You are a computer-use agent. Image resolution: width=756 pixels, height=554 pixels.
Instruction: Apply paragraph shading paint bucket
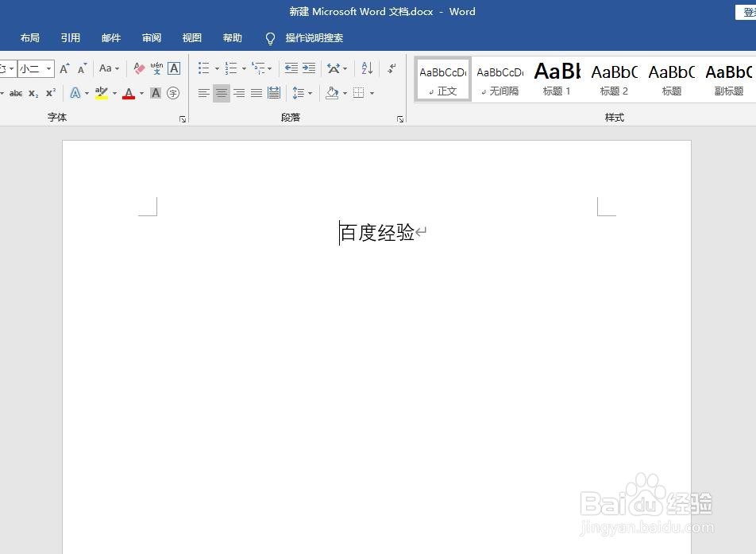332,93
